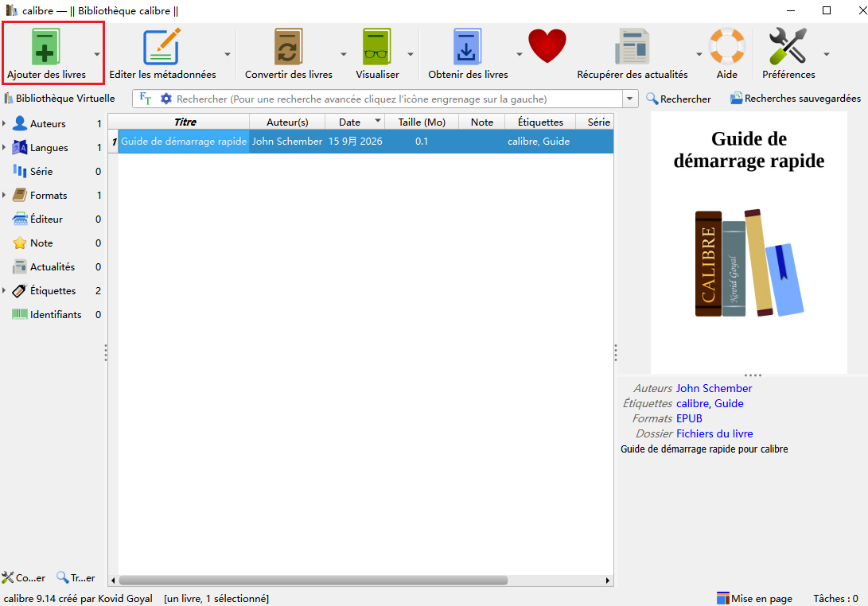Image resolution: width=868 pixels, height=606 pixels.
Task: Open the Convertir des livres dropdown arrow
Action: [x=344, y=54]
